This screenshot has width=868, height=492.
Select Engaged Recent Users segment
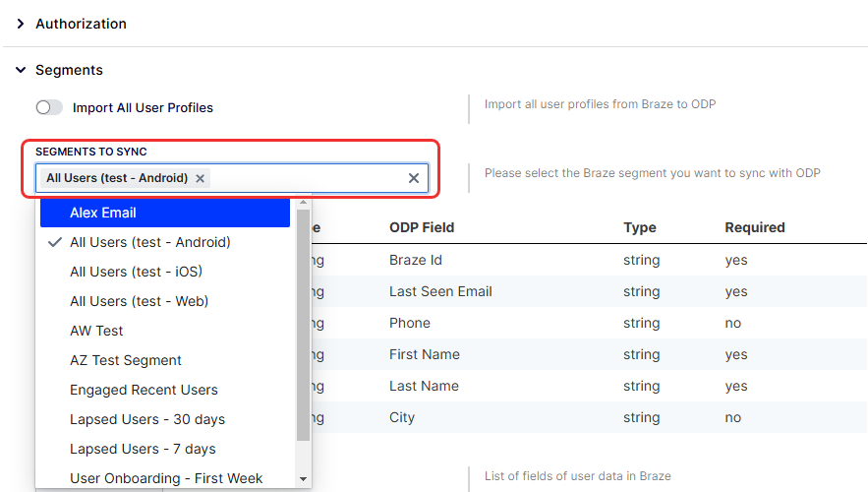pyautogui.click(x=165, y=390)
